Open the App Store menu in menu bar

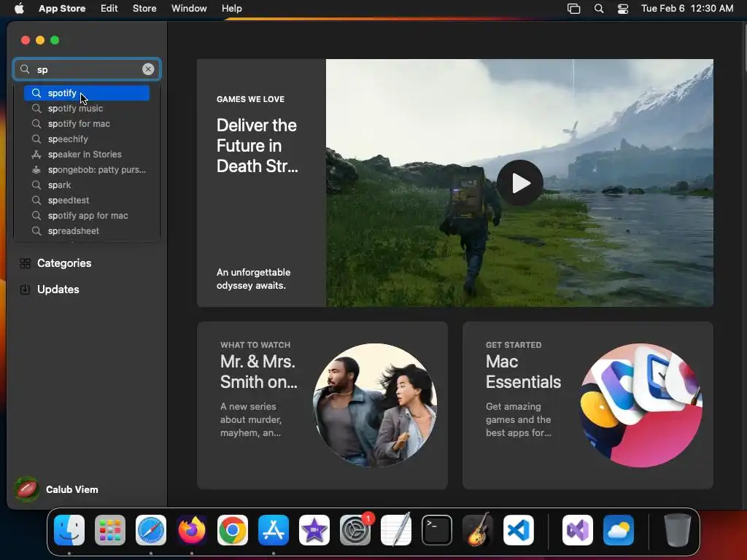[62, 9]
